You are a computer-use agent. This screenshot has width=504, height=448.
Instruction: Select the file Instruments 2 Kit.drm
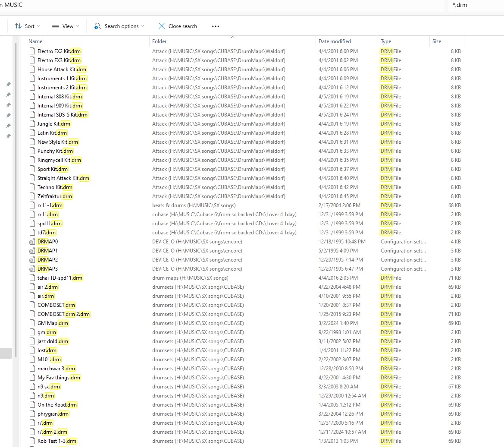coord(62,87)
